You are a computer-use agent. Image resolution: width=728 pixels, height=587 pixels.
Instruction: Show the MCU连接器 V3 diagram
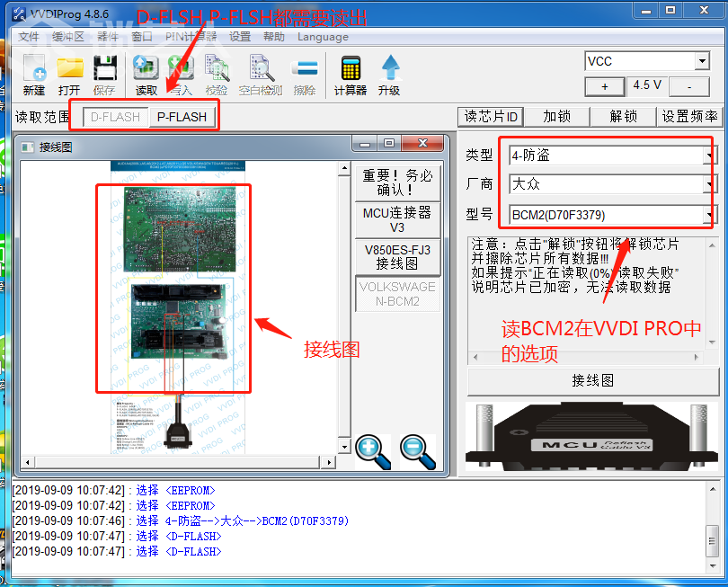[397, 220]
